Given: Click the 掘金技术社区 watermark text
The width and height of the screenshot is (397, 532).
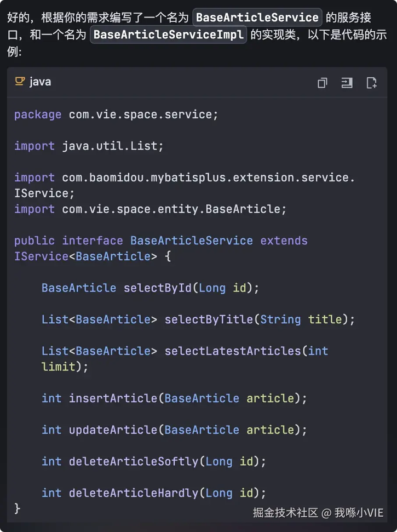Looking at the screenshot, I should click(x=285, y=513).
